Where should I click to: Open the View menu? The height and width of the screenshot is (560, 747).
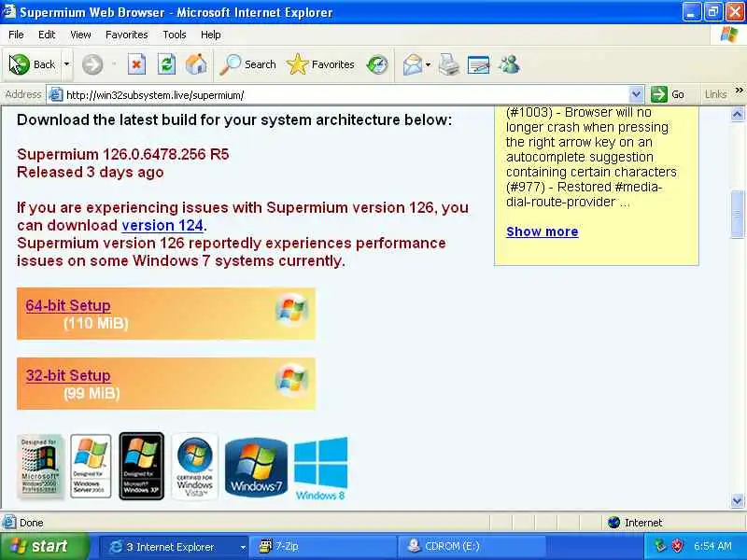click(x=80, y=35)
